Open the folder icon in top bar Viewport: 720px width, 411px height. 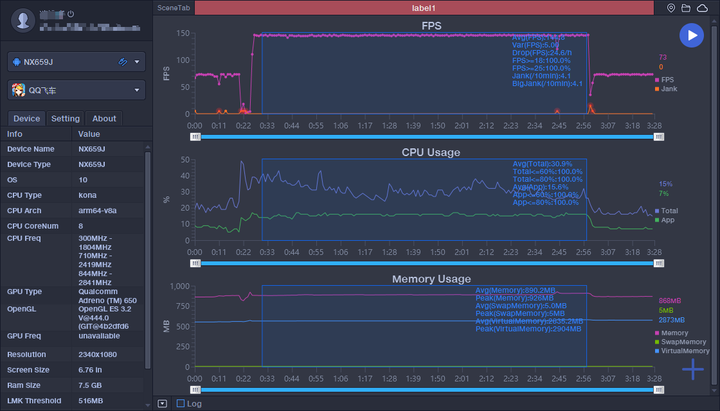pyautogui.click(x=687, y=8)
